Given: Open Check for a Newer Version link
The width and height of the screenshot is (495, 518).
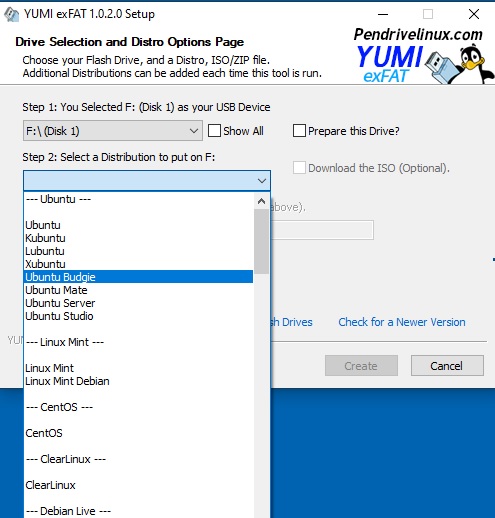Looking at the screenshot, I should click(402, 322).
